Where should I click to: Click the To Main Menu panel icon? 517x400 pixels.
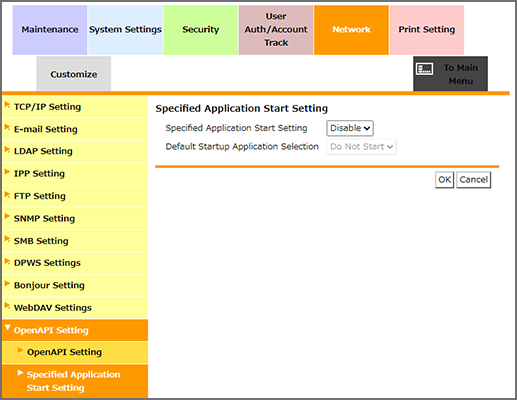424,69
